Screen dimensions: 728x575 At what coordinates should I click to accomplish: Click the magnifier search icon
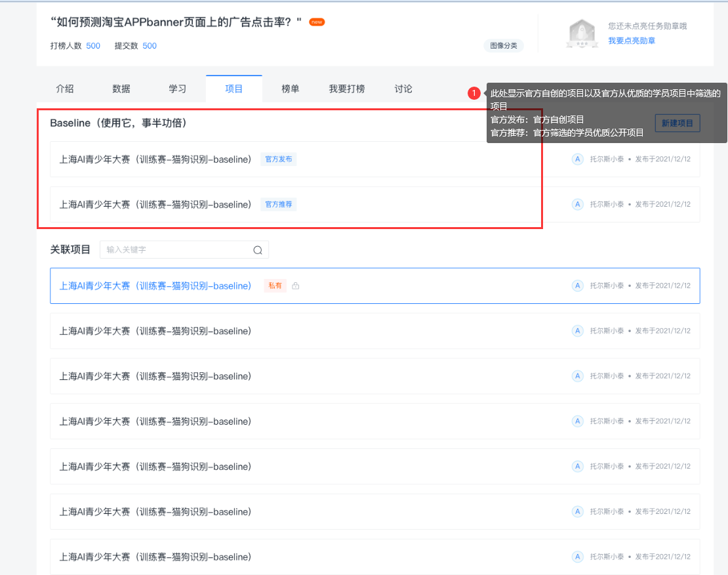(258, 250)
